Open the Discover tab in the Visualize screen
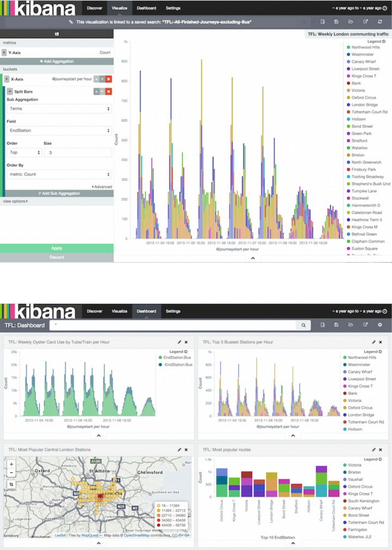392x550 pixels. 94,8
